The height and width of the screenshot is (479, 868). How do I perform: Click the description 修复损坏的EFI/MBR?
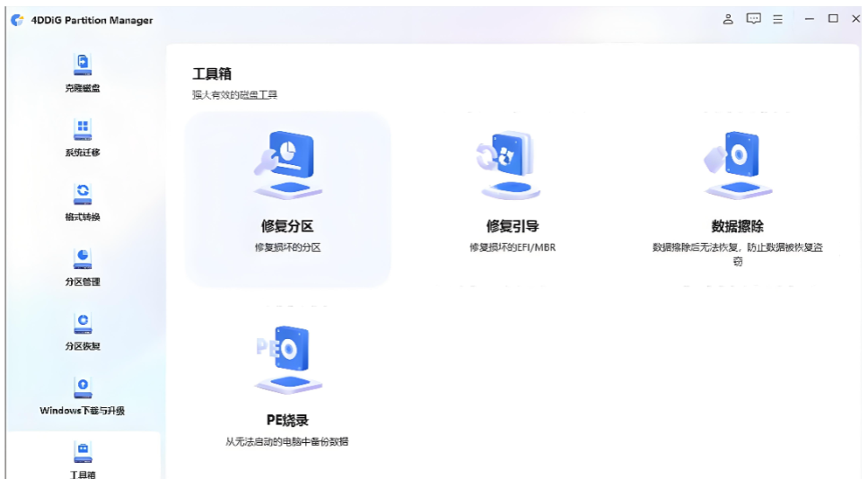click(x=513, y=248)
